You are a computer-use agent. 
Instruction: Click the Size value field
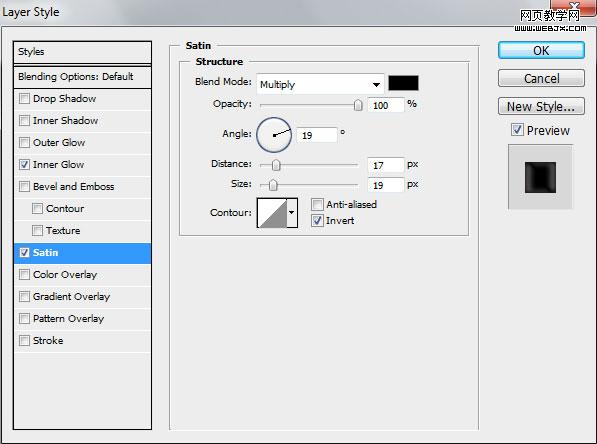click(385, 185)
